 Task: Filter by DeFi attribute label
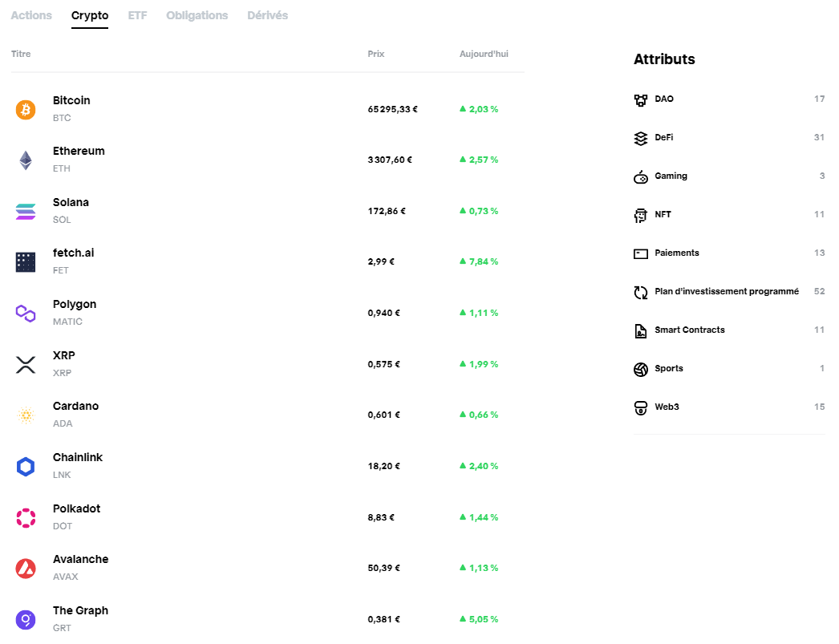point(664,137)
